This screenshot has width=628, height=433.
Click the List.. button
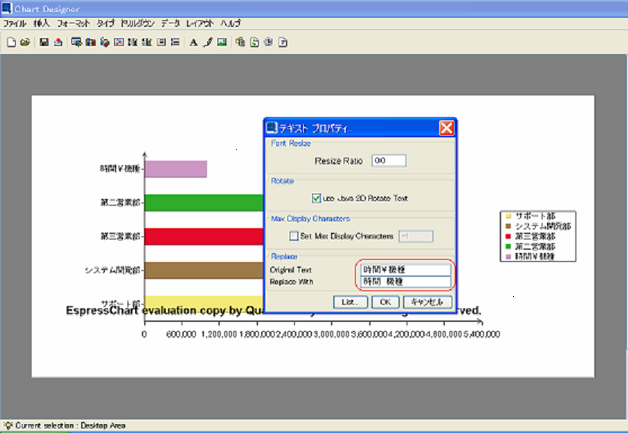click(348, 301)
